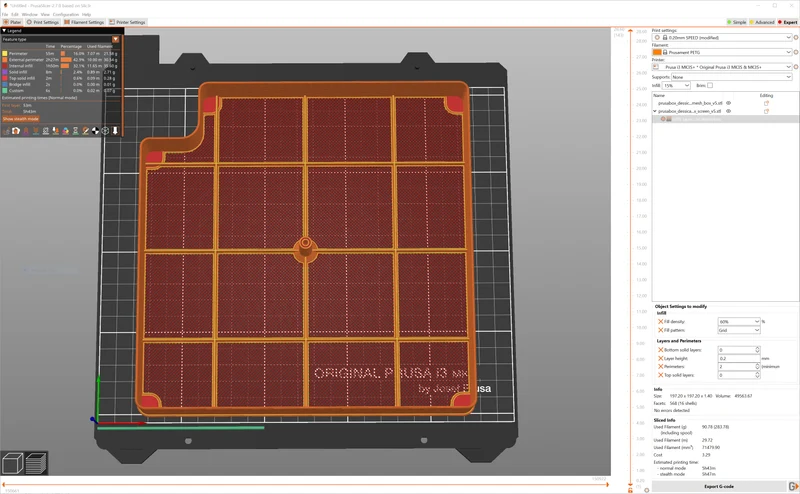Image resolution: width=800 pixels, height=494 pixels.
Task: Open Filament preset gear icon
Action: [796, 53]
